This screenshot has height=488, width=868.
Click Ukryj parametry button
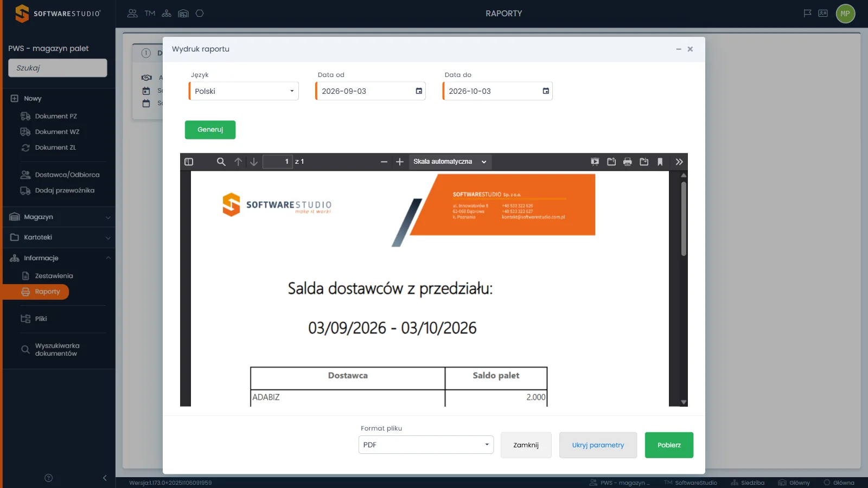pos(598,445)
